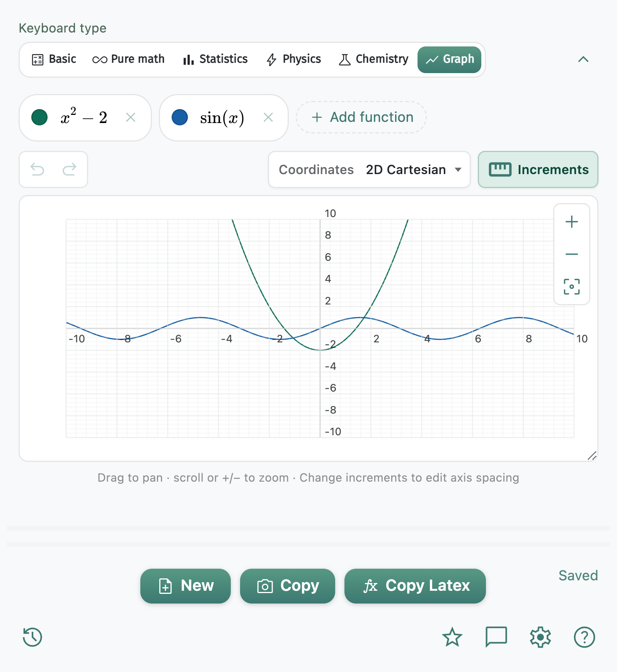Open favorites with star icon
Viewport: 617px width, 672px height.
coord(452,637)
